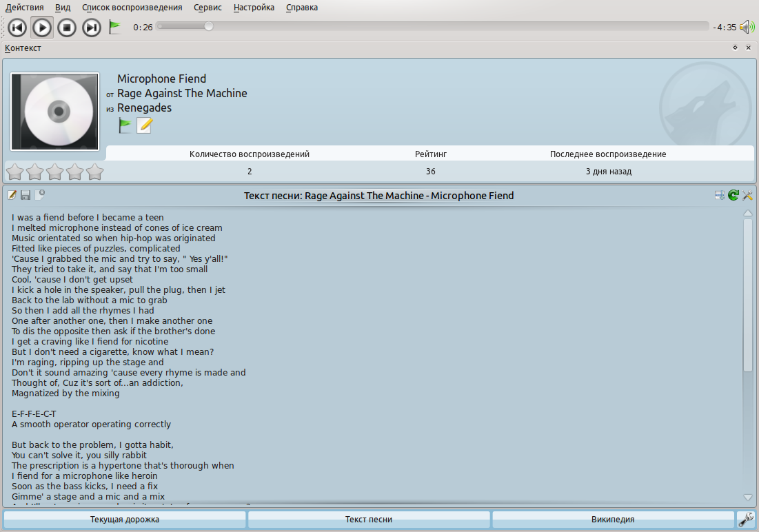Mute the volume with the speaker icon
The image size is (759, 532).
[747, 27]
